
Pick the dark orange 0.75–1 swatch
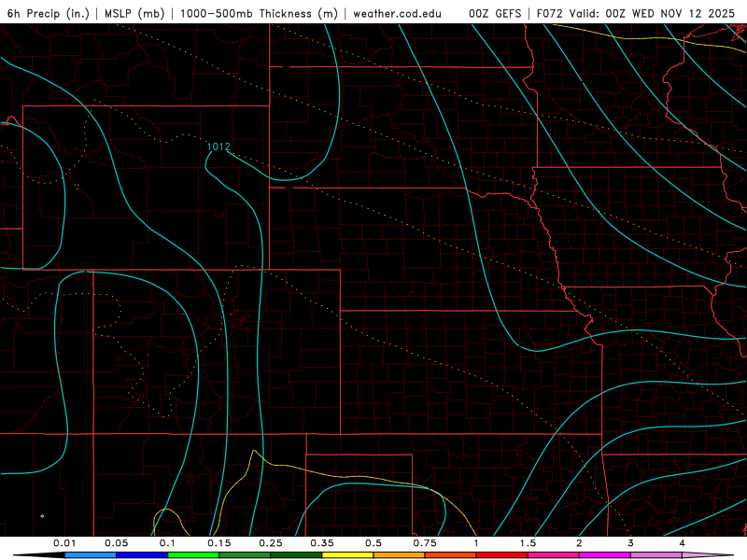(x=451, y=555)
